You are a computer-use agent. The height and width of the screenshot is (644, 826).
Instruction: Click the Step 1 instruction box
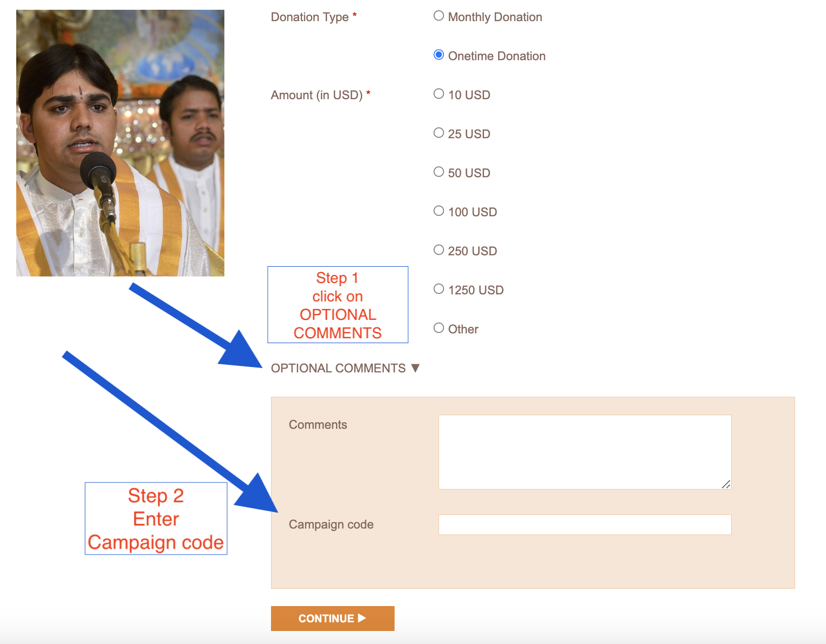click(x=338, y=305)
